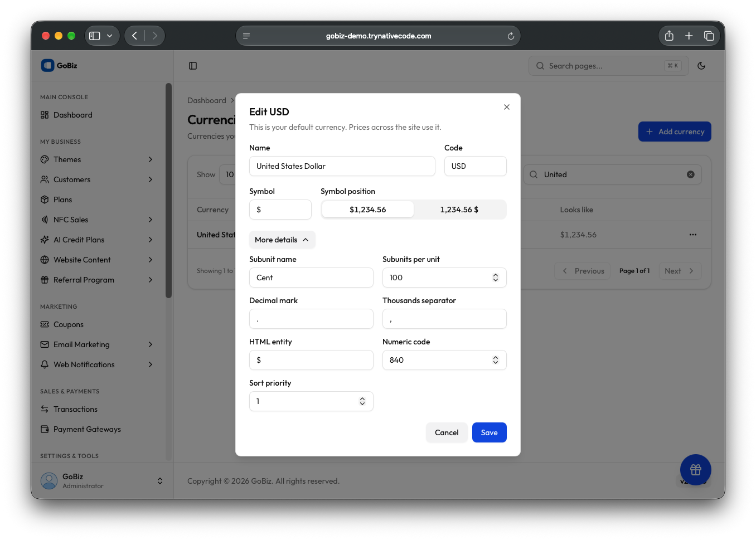Click the Symbol input field
The width and height of the screenshot is (756, 540).
pos(280,210)
